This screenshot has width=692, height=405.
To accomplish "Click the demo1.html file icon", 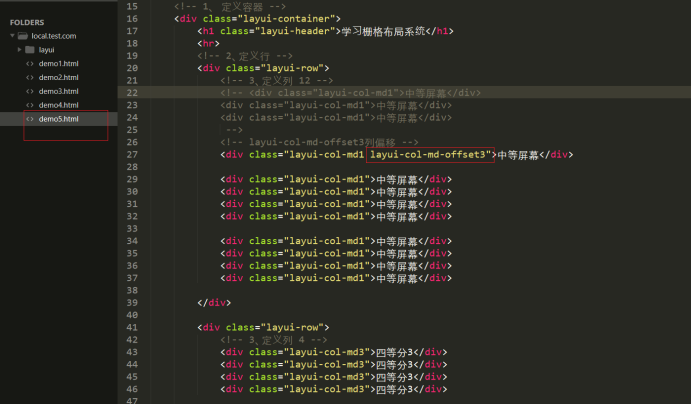I will pyautogui.click(x=30, y=64).
